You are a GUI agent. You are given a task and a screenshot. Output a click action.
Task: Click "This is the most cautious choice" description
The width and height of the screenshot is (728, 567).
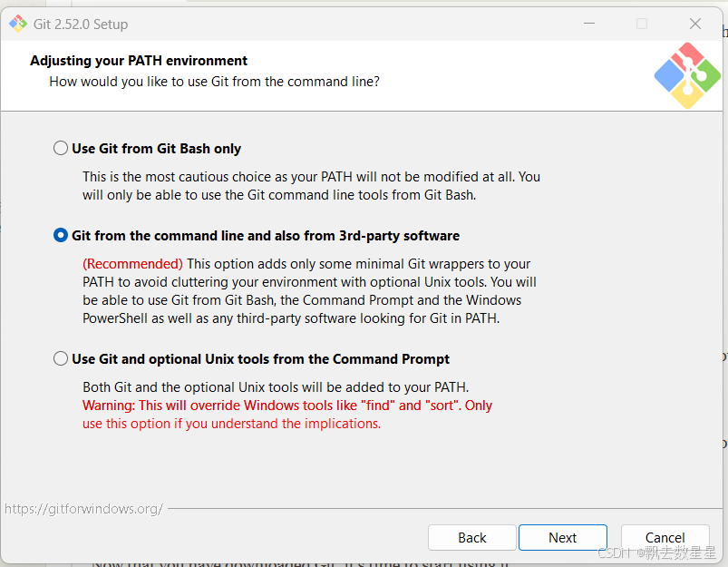click(311, 186)
